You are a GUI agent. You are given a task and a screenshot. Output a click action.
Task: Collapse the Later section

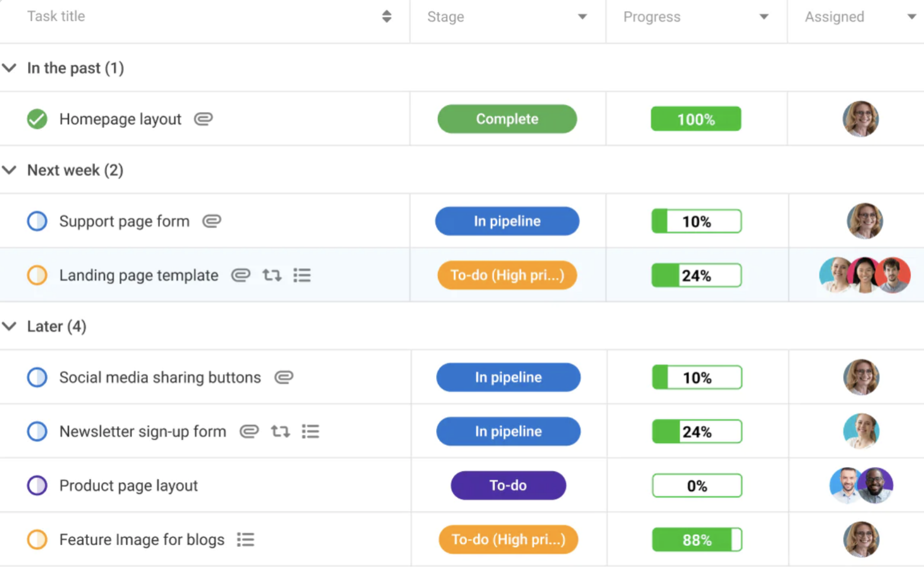9,326
